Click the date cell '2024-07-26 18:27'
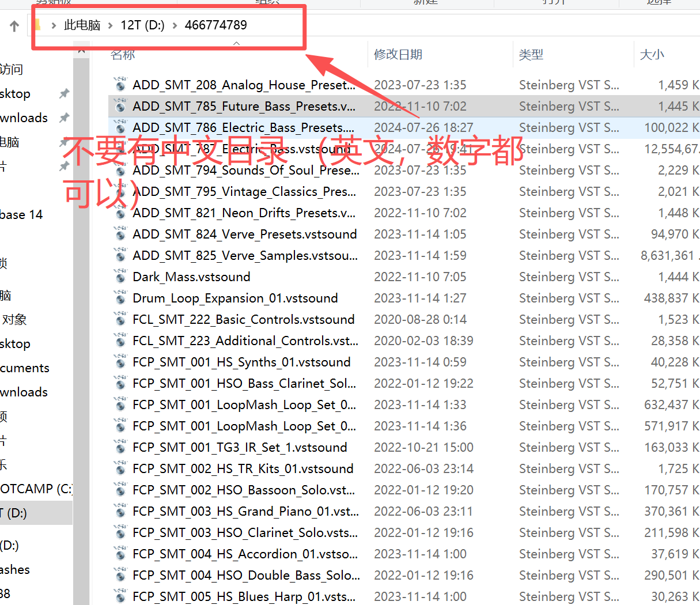 pyautogui.click(x=423, y=127)
